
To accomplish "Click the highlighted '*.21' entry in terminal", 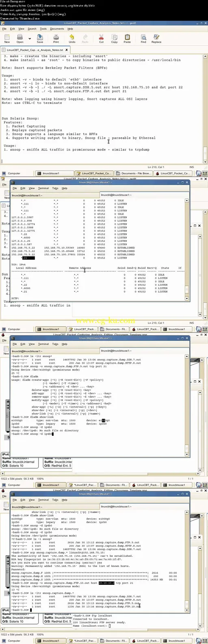I will pos(29,258).
